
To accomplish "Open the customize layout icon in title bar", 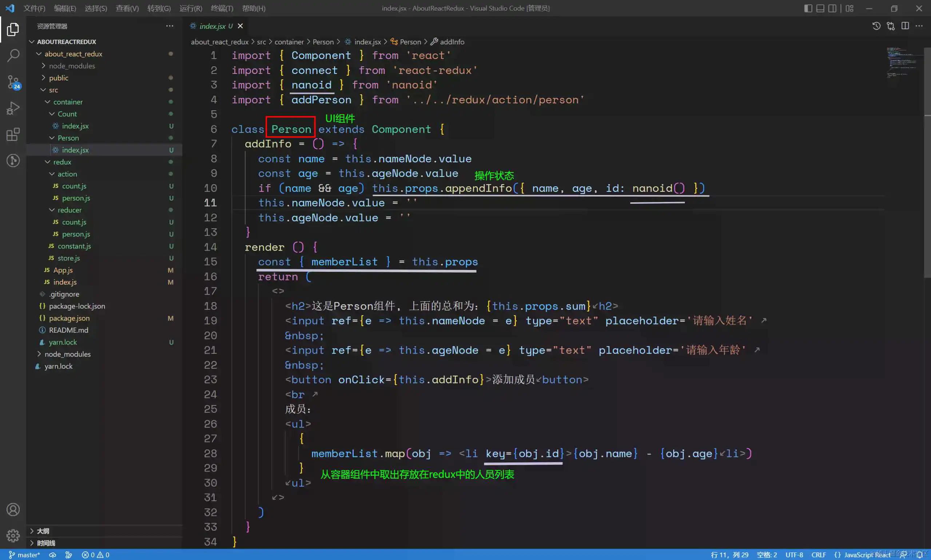I will click(850, 8).
